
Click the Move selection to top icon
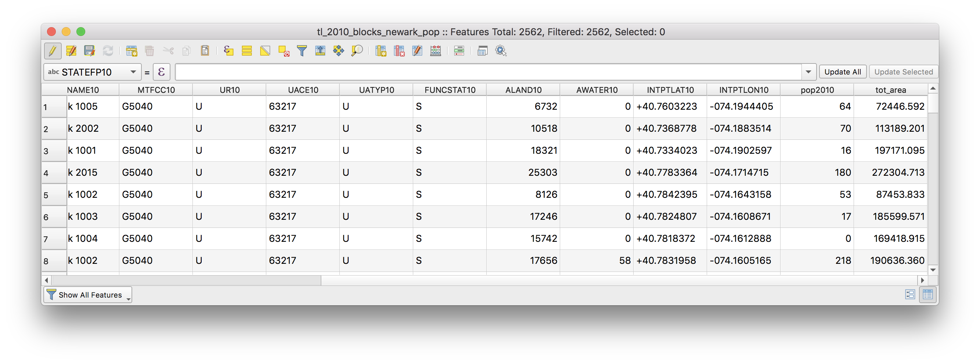pyautogui.click(x=320, y=51)
